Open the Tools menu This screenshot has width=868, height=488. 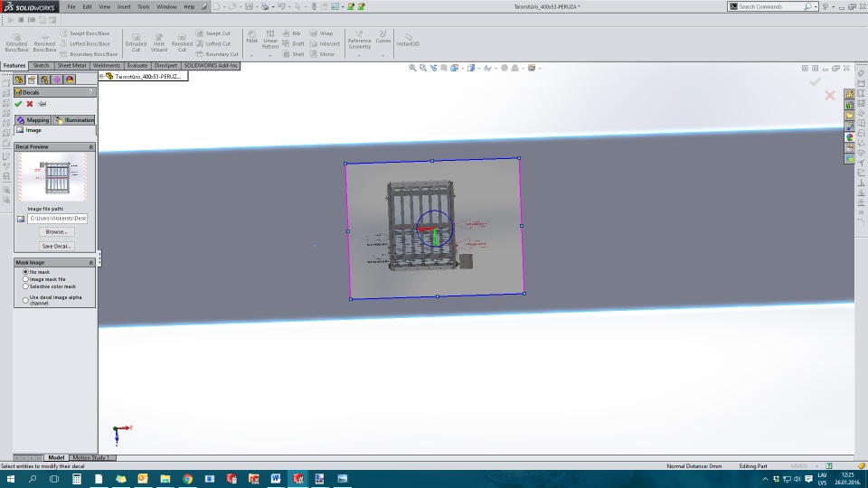click(144, 6)
